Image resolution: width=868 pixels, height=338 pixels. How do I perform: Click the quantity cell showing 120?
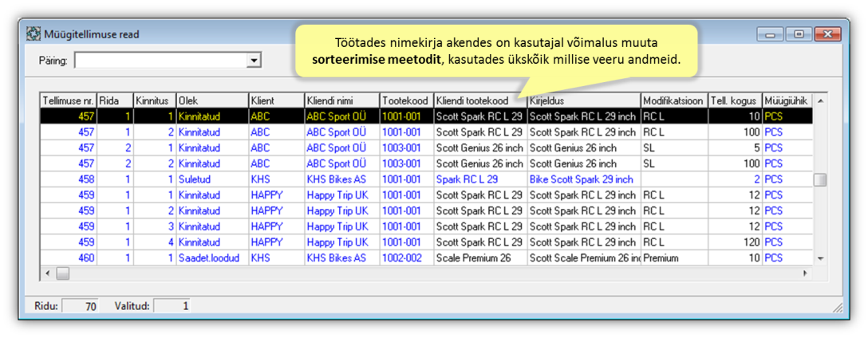735,242
